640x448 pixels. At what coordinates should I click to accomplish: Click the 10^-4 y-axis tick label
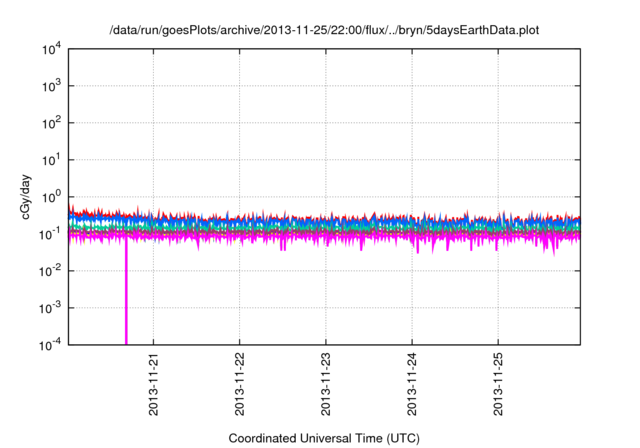[x=50, y=345]
